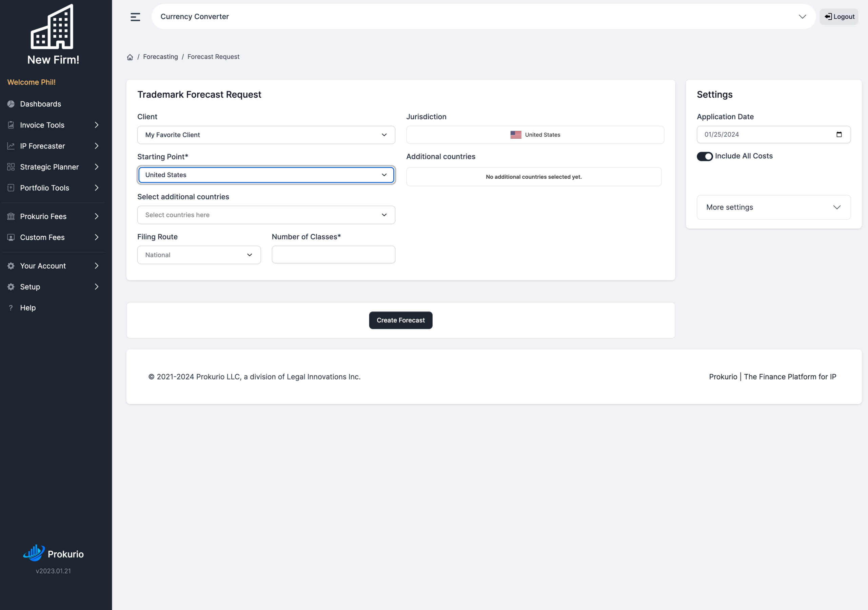Click the Forecasting breadcrumb link
This screenshot has width=868, height=610.
click(x=160, y=57)
